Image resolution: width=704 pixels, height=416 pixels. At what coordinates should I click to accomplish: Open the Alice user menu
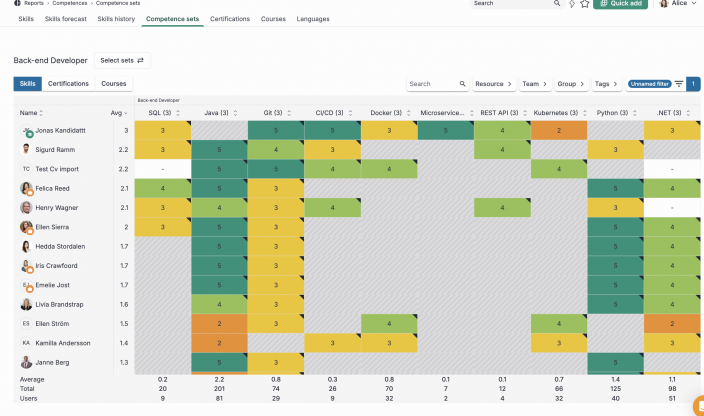tap(678, 4)
